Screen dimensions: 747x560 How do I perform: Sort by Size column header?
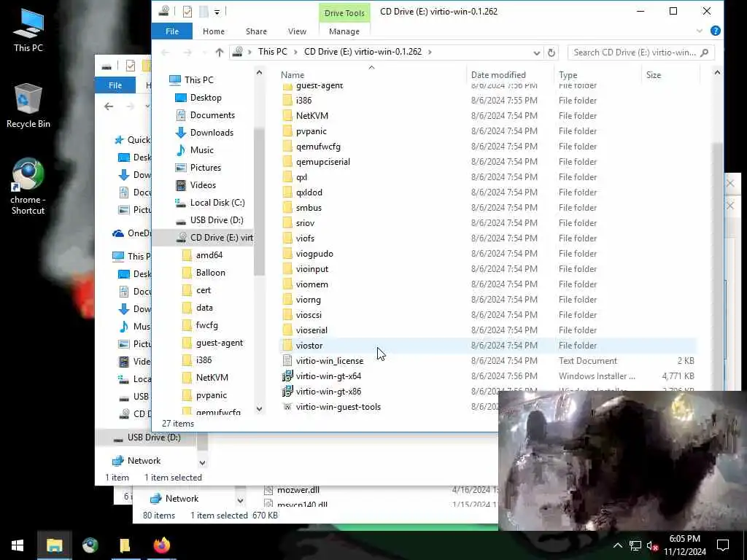click(653, 75)
